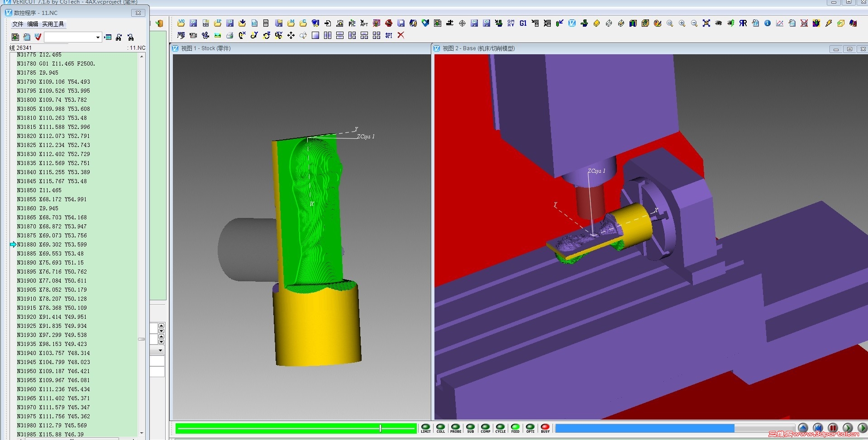The height and width of the screenshot is (440, 868).
Task: Switch to four views grid layout
Action: click(377, 35)
